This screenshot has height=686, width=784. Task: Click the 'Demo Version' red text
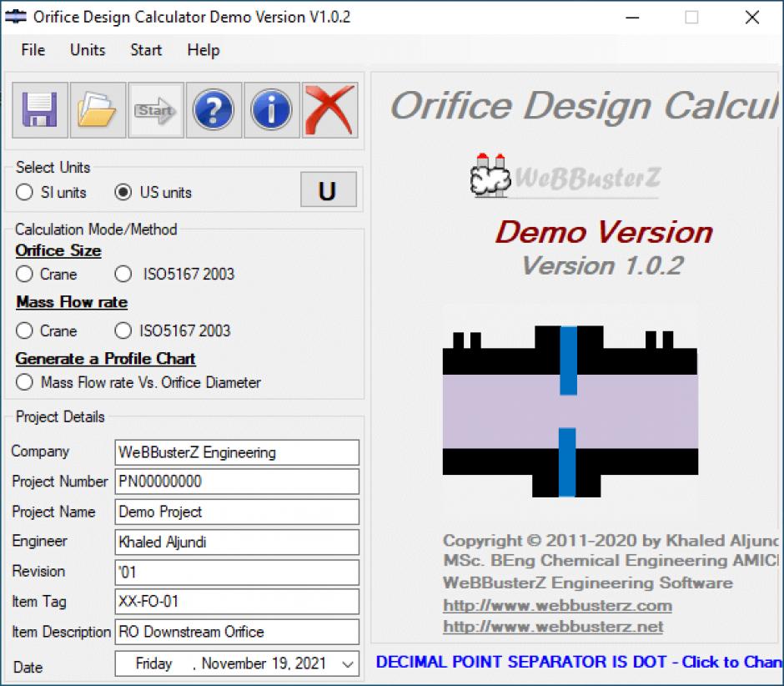click(x=604, y=232)
